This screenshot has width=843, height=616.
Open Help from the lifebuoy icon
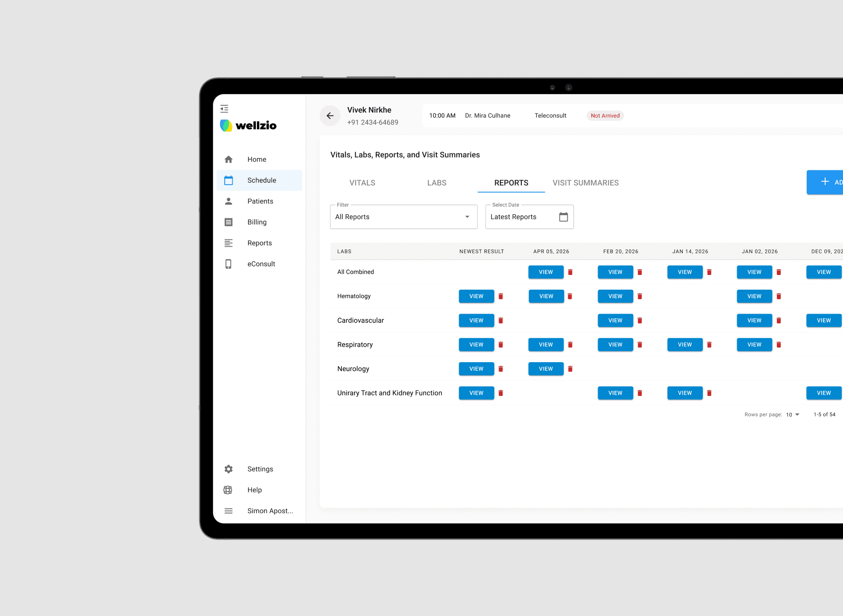228,490
